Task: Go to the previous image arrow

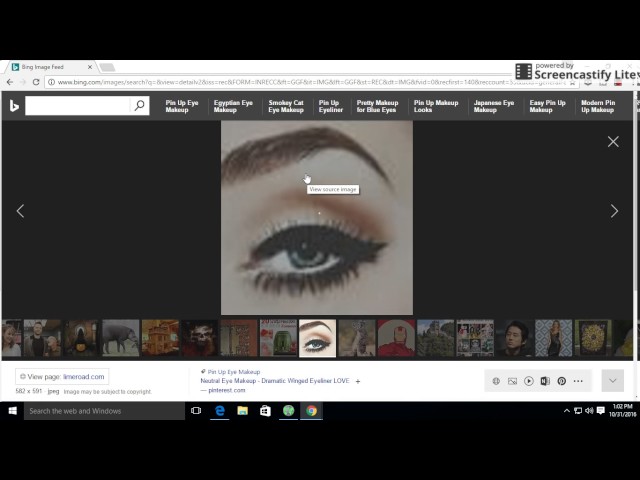Action: [20, 211]
